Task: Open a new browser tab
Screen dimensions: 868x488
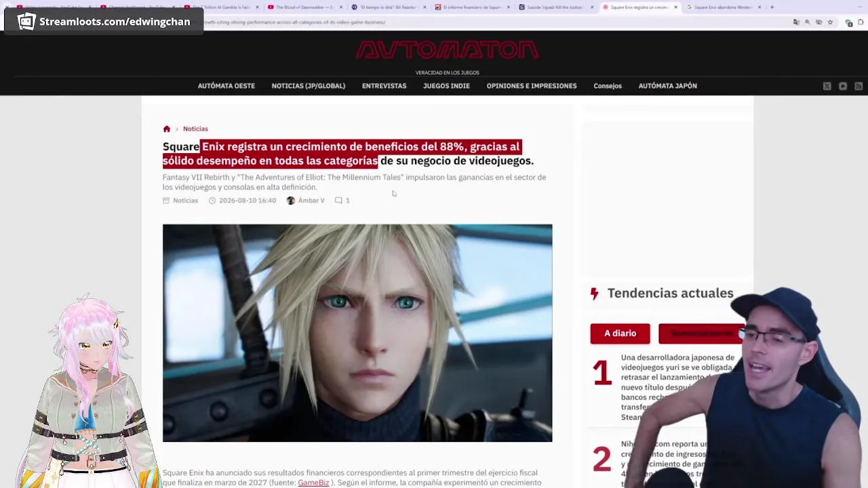Action: pos(772,7)
